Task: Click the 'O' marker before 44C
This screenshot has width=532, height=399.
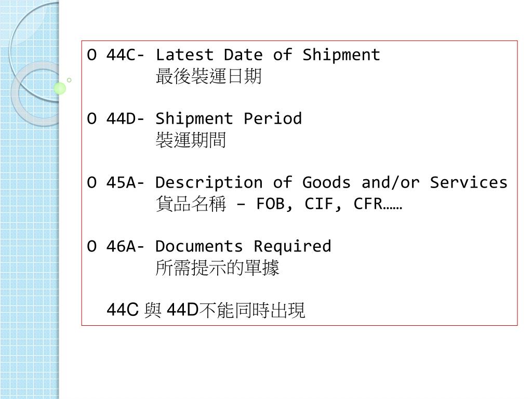Action: [91, 55]
